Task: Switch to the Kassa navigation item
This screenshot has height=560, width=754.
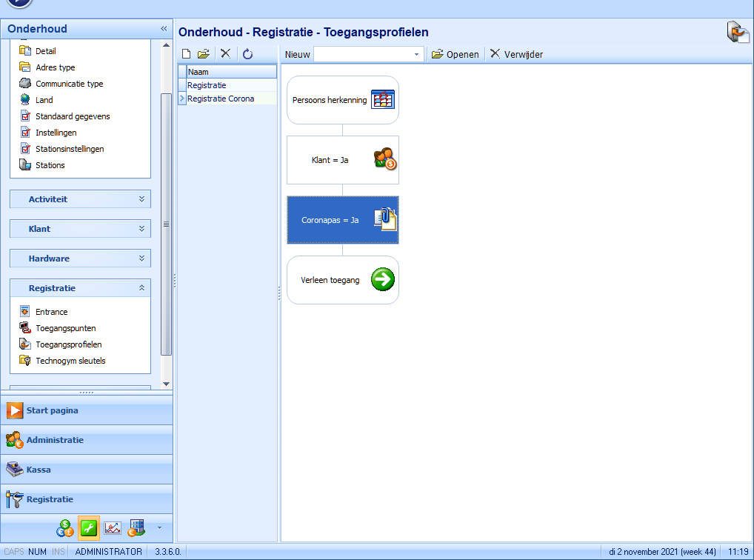Action: 39,470
